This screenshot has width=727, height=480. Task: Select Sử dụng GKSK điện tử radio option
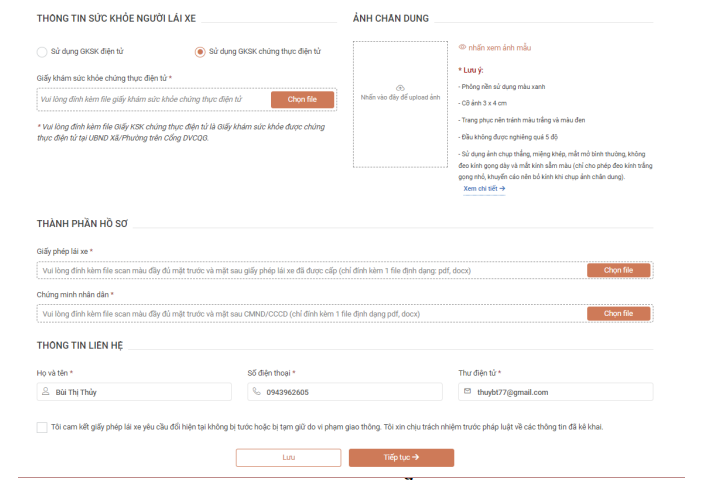(42, 52)
